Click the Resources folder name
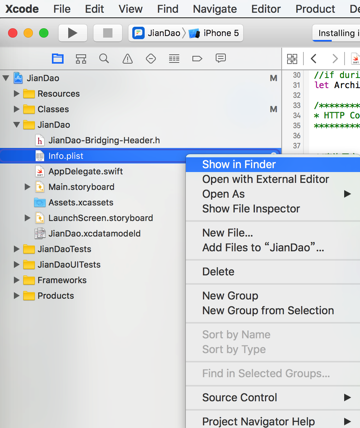This screenshot has width=360, height=428. pyautogui.click(x=58, y=94)
